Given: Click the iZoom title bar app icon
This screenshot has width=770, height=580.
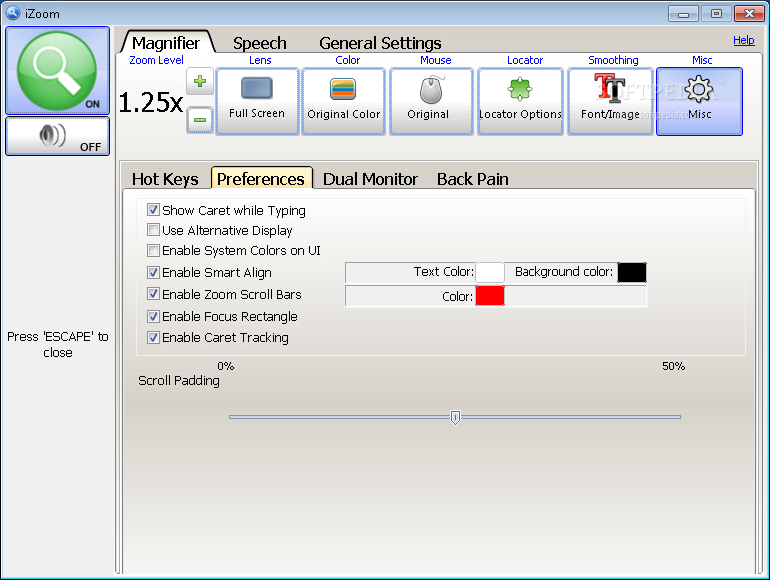Looking at the screenshot, I should coord(13,13).
